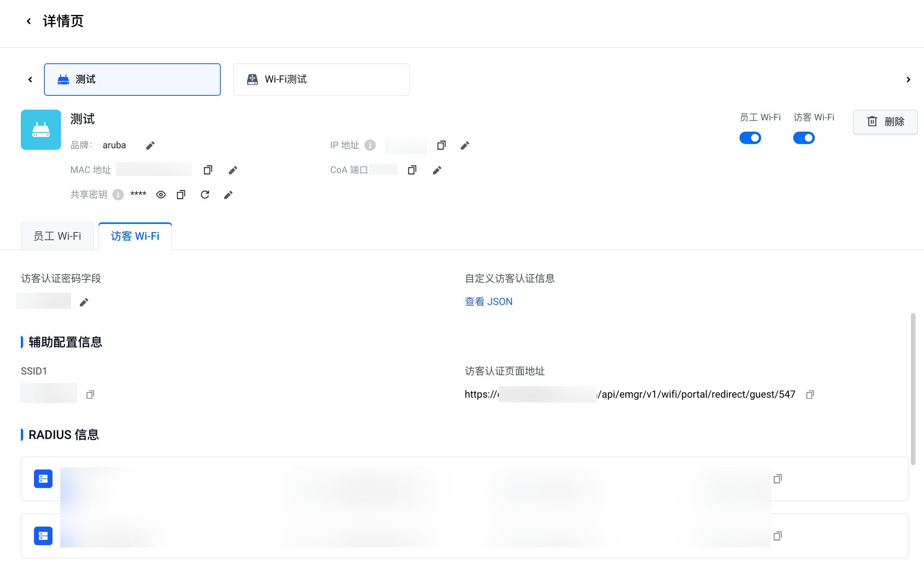Click the portal redirect URL text

point(630,394)
